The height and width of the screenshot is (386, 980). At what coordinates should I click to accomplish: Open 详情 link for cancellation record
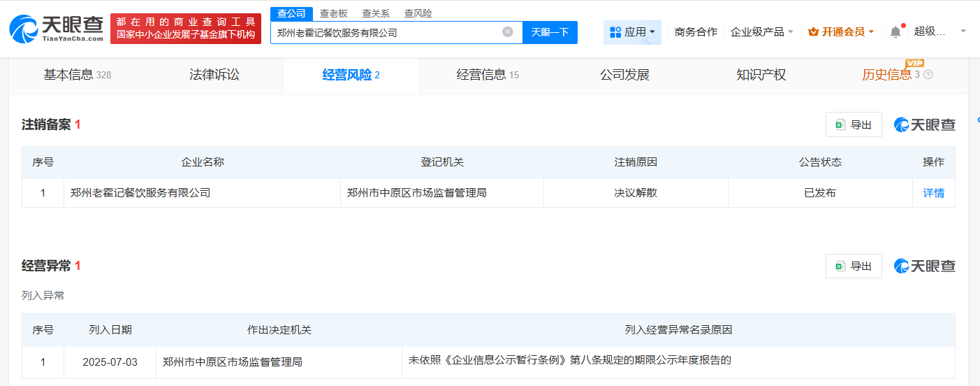tap(933, 193)
